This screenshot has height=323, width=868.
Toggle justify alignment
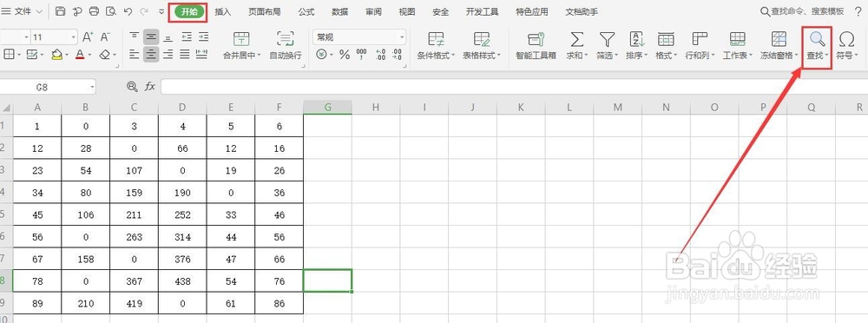185,55
